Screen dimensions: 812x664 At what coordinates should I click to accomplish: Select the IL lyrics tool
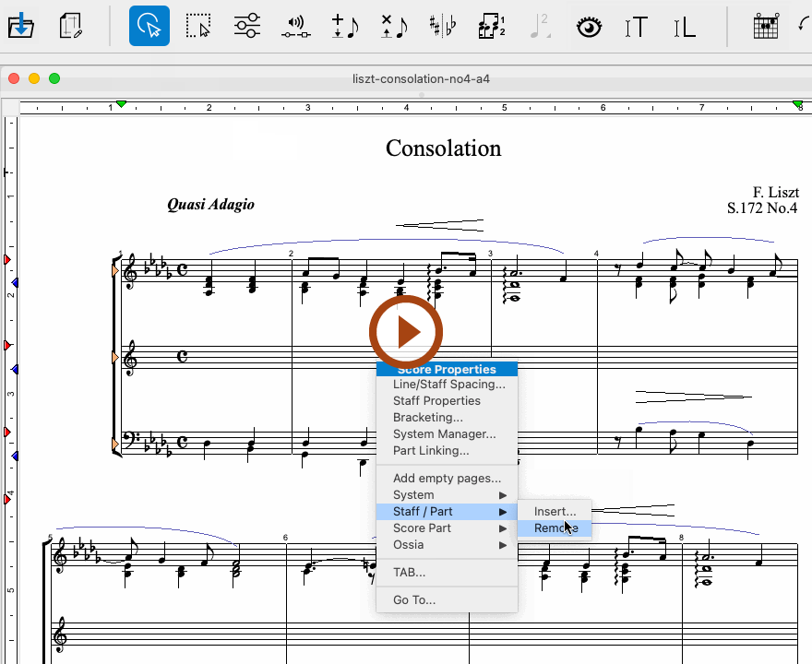tap(684, 27)
